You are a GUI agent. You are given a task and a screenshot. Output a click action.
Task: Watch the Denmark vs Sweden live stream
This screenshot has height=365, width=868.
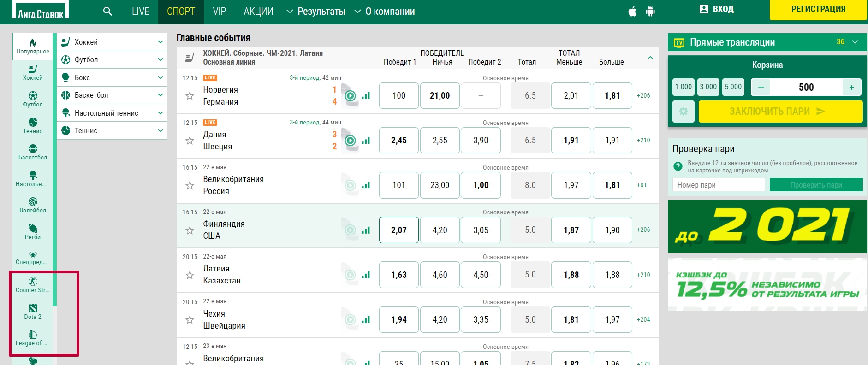[x=351, y=141]
